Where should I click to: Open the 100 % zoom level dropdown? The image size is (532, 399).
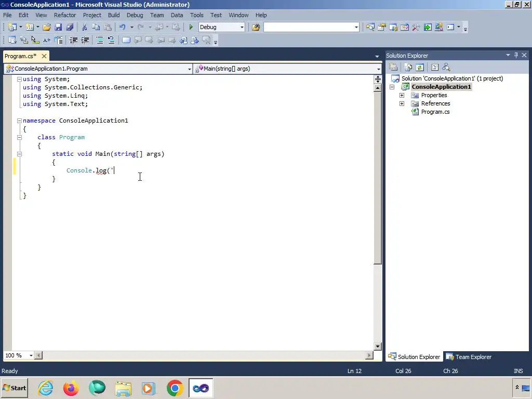tap(31, 355)
